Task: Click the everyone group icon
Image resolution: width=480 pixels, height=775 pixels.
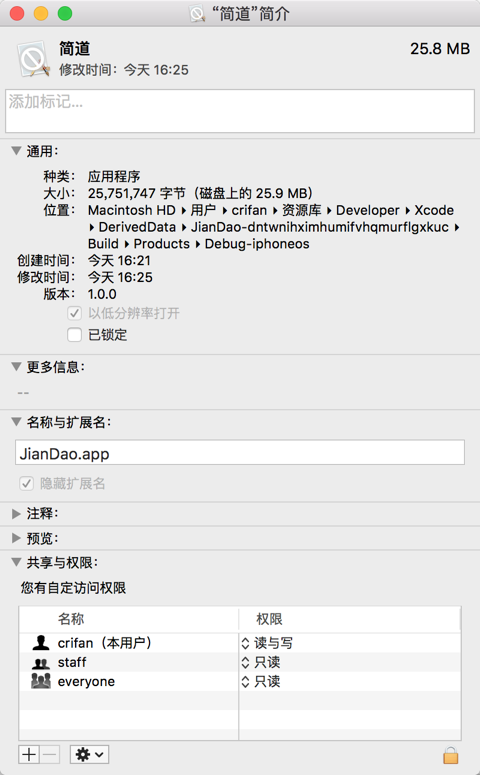Action: (x=41, y=681)
